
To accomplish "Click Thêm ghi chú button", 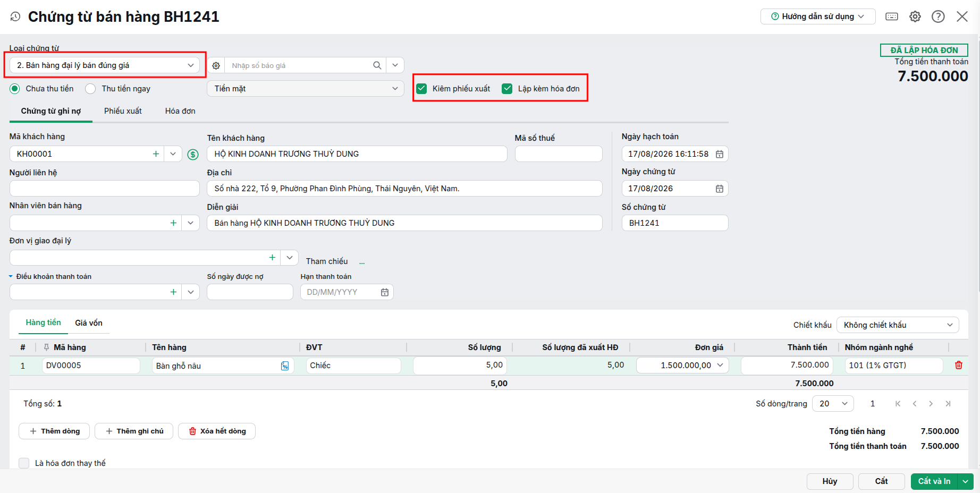I will 134,431.
